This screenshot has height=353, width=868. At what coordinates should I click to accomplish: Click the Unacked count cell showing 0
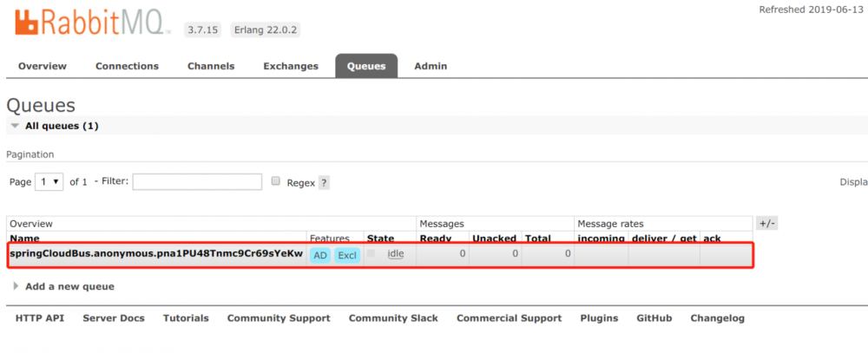pos(495,254)
